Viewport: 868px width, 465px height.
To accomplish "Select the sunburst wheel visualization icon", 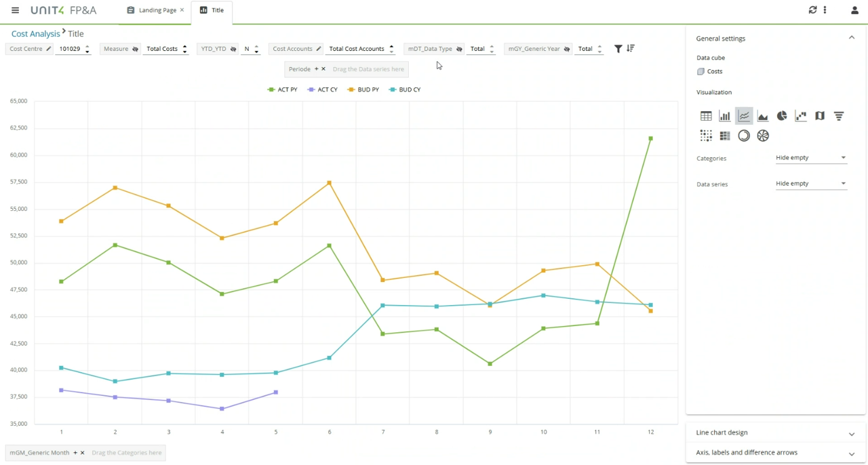I will [763, 136].
